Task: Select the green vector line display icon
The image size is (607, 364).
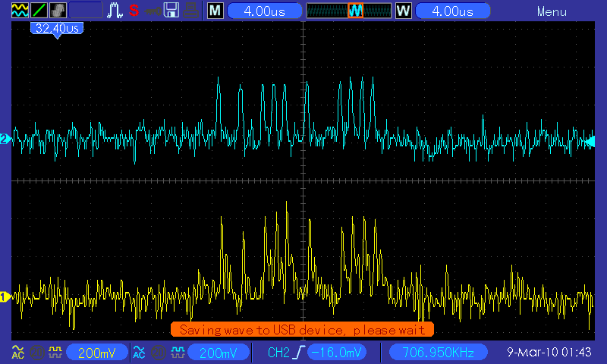Action: click(x=39, y=10)
